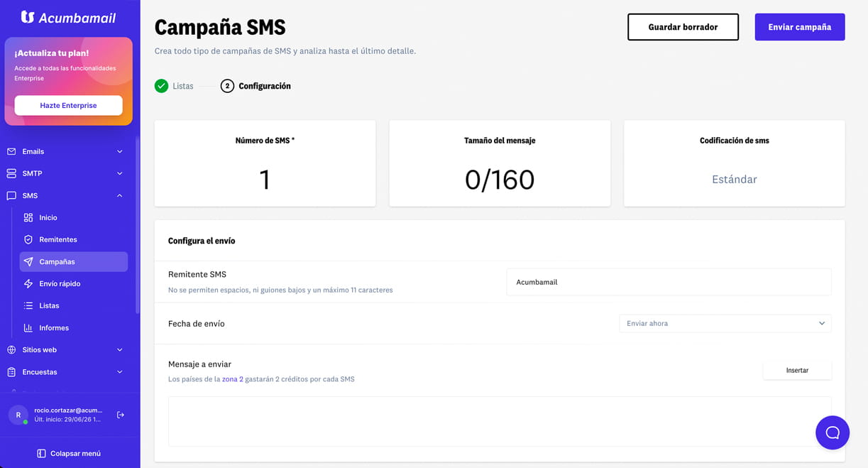Collapse the SMS sidebar section
Viewport: 868px width, 468px height.
[66, 195]
